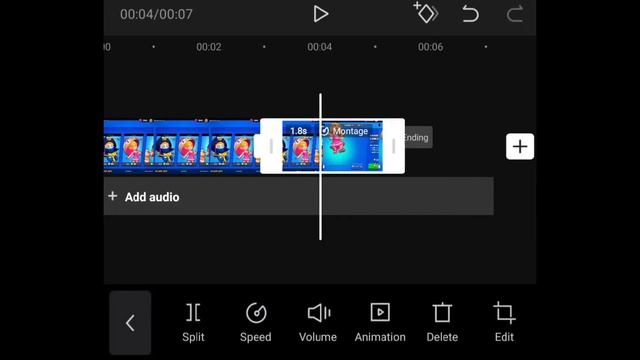Image resolution: width=640 pixels, height=360 pixels.
Task: Click the left trim handle of selected clip
Action: (x=271, y=146)
